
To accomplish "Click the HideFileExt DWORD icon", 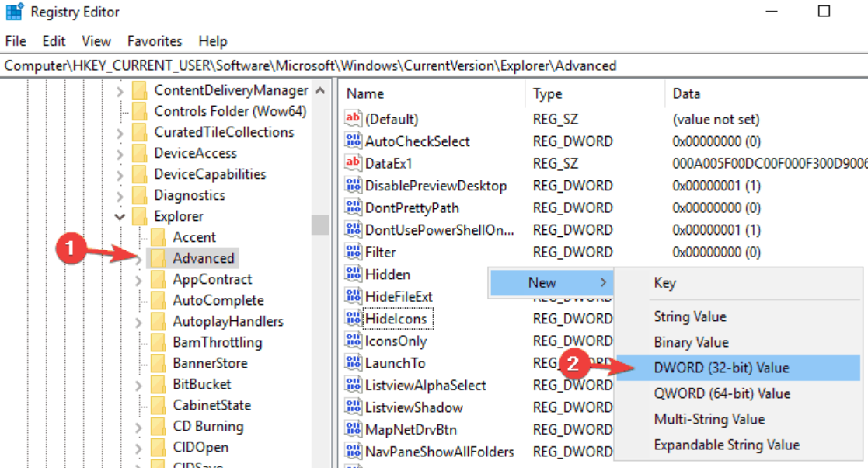I will (x=353, y=295).
